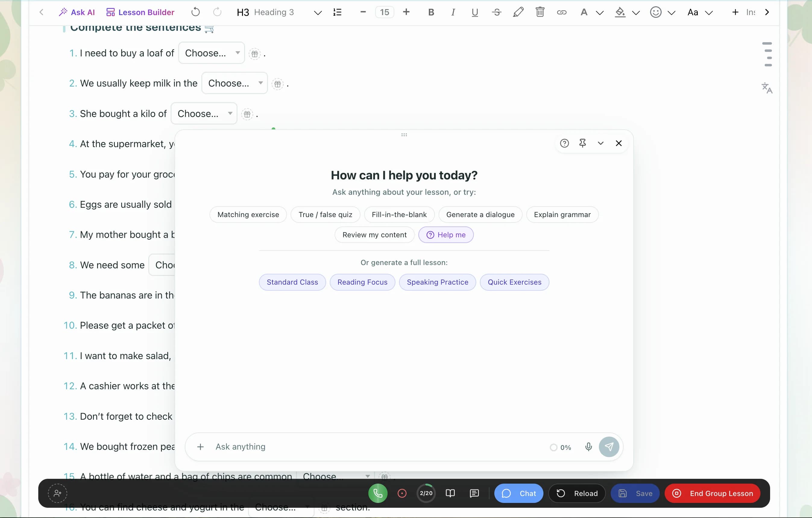The image size is (812, 518).
Task: Choose the Review my content suggestion
Action: (374, 235)
